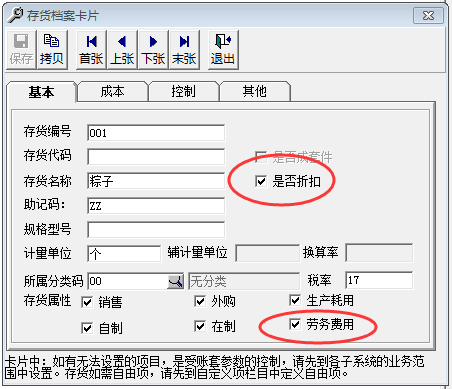452x389 pixels.
Task: Click the 存货属性 label
Action: [x=47, y=300]
